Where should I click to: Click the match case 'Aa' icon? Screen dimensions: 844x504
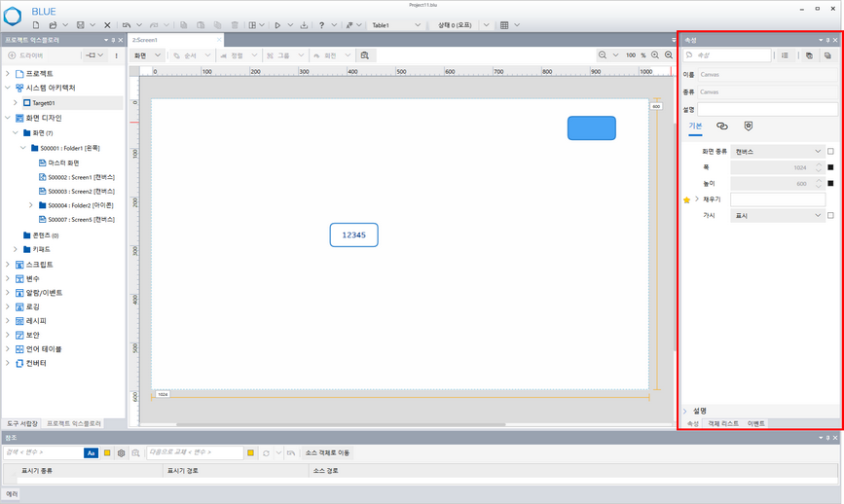91,453
